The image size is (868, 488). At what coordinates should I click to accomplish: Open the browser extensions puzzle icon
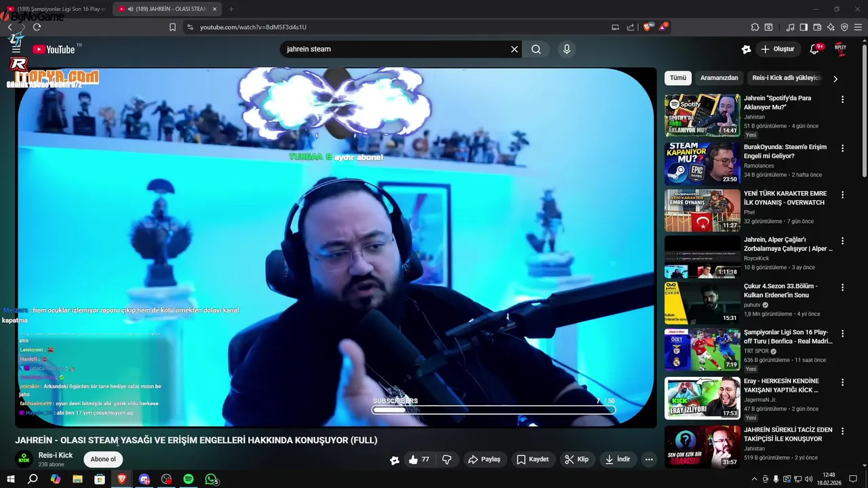point(755,27)
